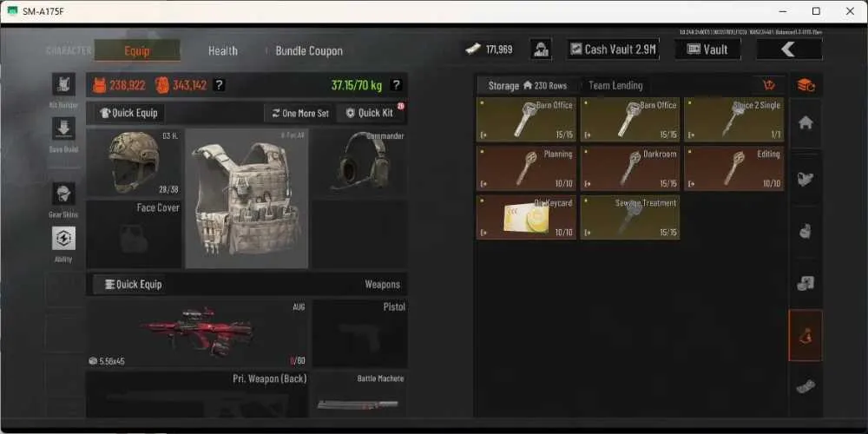
Task: Select the Battle Machete slot
Action: [360, 394]
